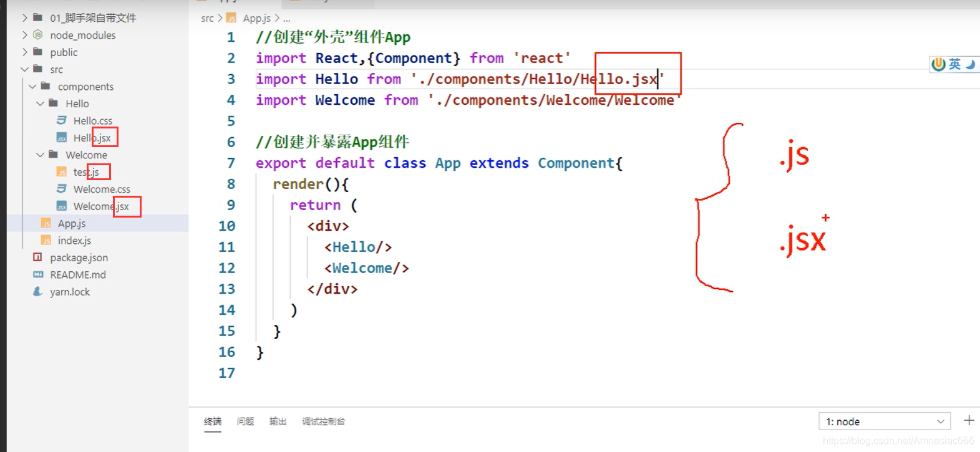Viewport: 980px width, 452px height.
Task: Click the JSX icon beside Hello.jsx
Action: pos(62,138)
